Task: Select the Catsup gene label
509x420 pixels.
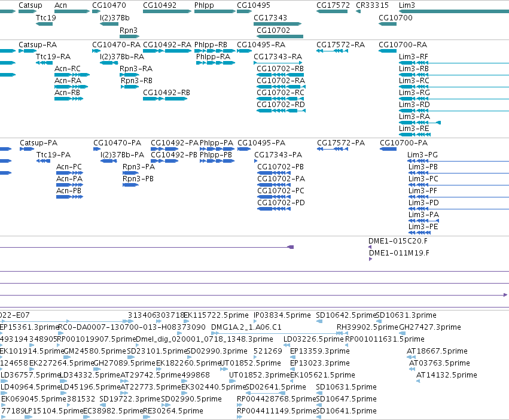Action: [x=30, y=5]
